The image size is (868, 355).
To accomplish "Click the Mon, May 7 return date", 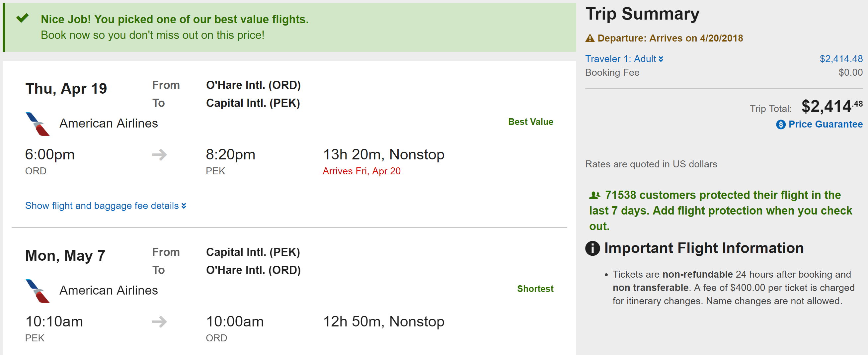I will tap(65, 256).
